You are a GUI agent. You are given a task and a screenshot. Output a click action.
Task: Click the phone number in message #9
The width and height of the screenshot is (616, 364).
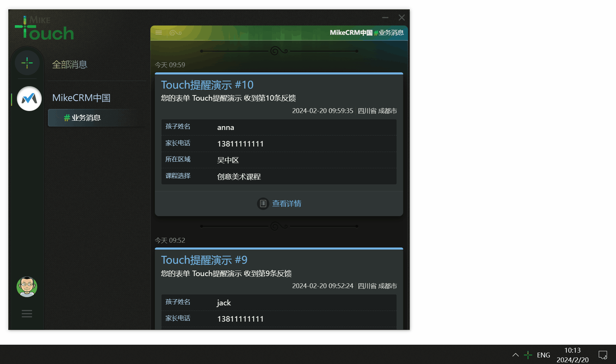[x=240, y=319]
